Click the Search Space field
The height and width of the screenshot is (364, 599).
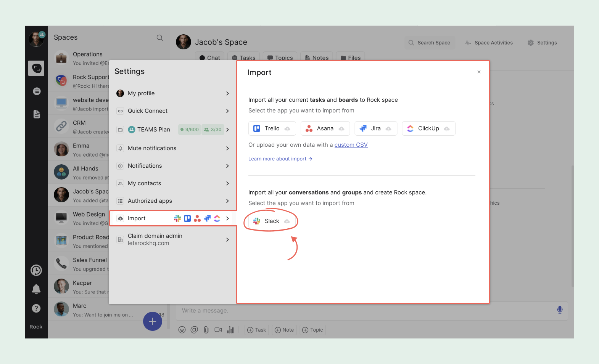tap(429, 43)
